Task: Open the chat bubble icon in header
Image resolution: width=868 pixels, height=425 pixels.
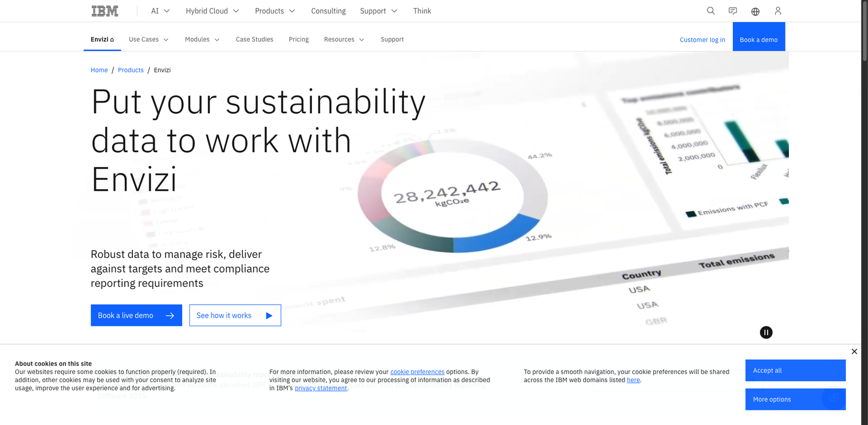Action: 733,11
